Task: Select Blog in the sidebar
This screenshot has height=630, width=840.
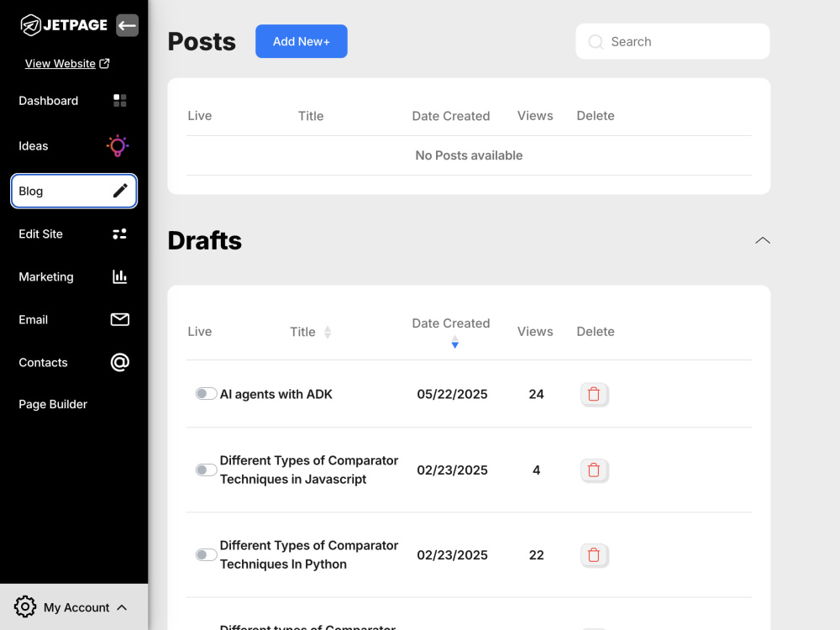Action: click(x=74, y=191)
